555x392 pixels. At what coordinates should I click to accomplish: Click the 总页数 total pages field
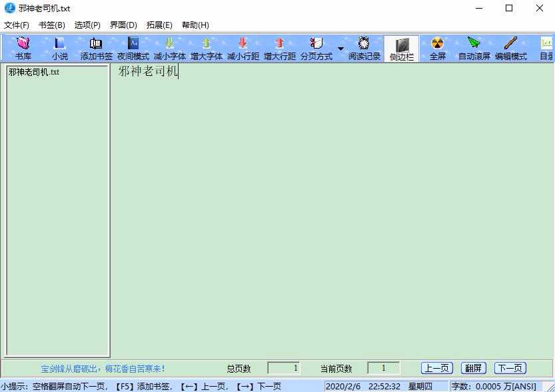tap(284, 368)
